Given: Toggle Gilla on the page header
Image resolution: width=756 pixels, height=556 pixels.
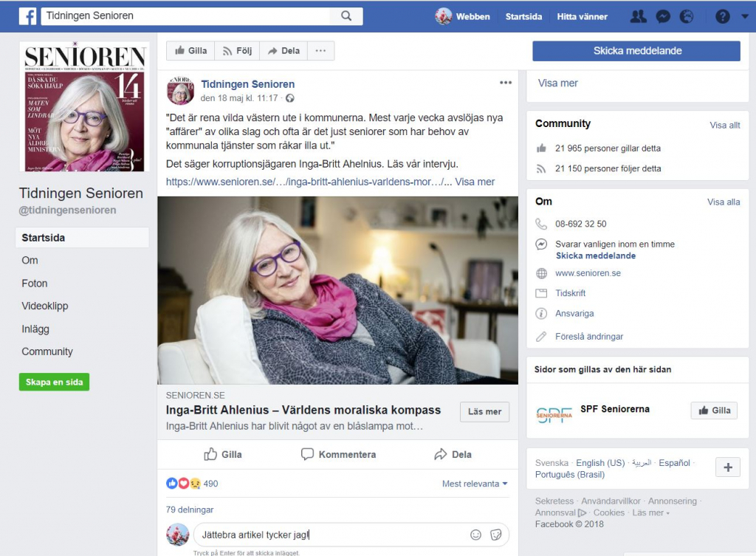Looking at the screenshot, I should 190,51.
